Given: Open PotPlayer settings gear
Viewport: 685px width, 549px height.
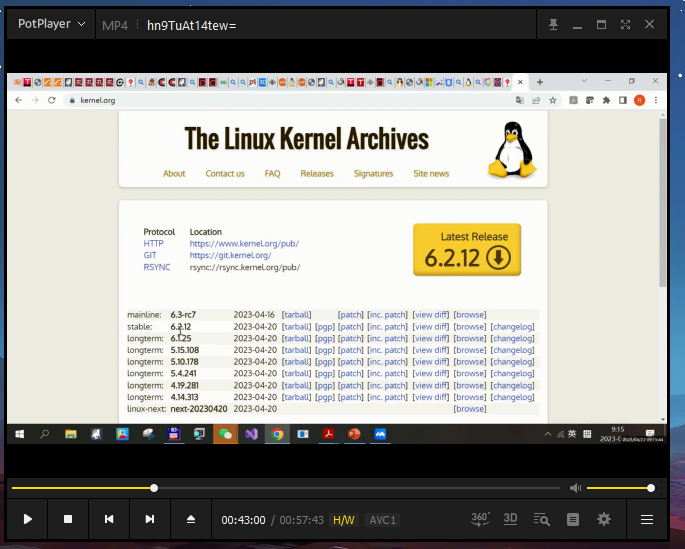Looking at the screenshot, I should [x=604, y=519].
